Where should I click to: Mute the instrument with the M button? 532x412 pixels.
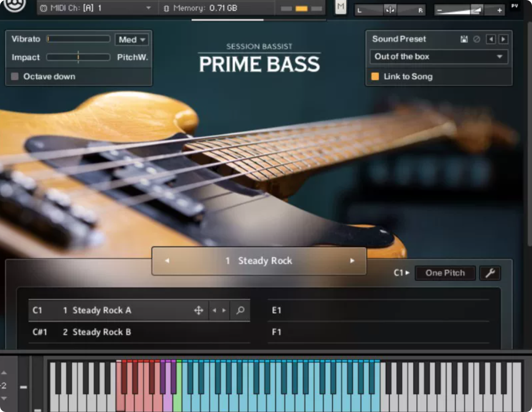pos(341,7)
